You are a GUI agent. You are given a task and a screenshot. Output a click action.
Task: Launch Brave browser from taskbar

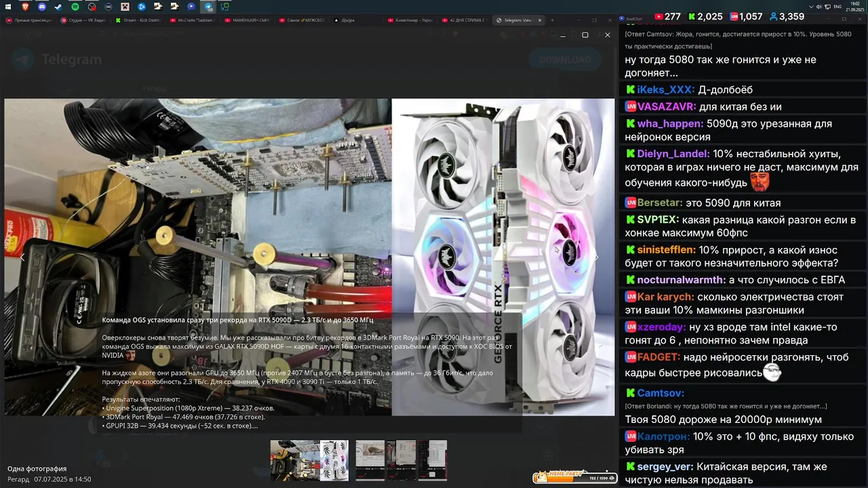tap(25, 6)
